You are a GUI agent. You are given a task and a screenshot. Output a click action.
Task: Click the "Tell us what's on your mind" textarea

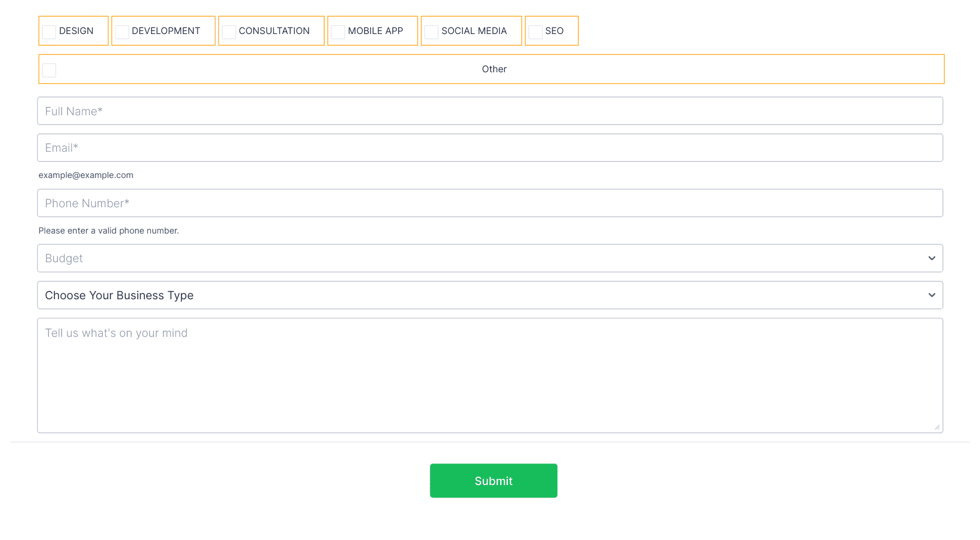click(x=489, y=375)
